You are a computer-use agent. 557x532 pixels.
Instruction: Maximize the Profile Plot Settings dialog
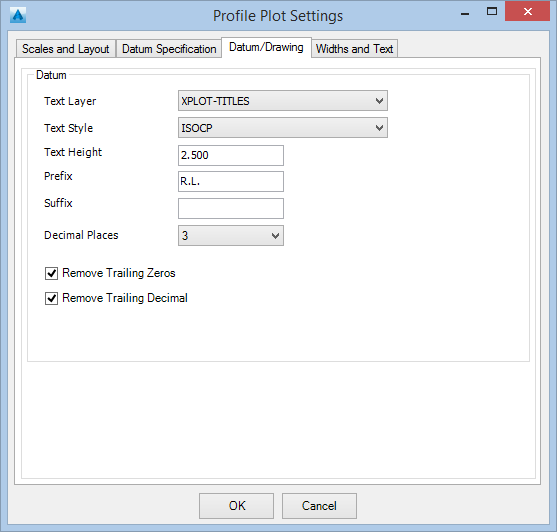tap(492, 12)
